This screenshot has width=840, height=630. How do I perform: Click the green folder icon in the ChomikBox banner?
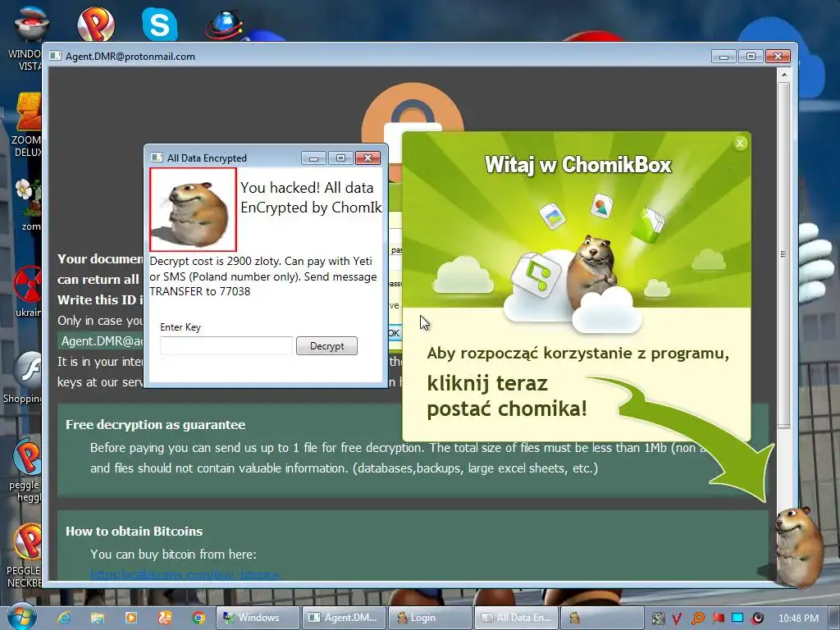[x=648, y=225]
